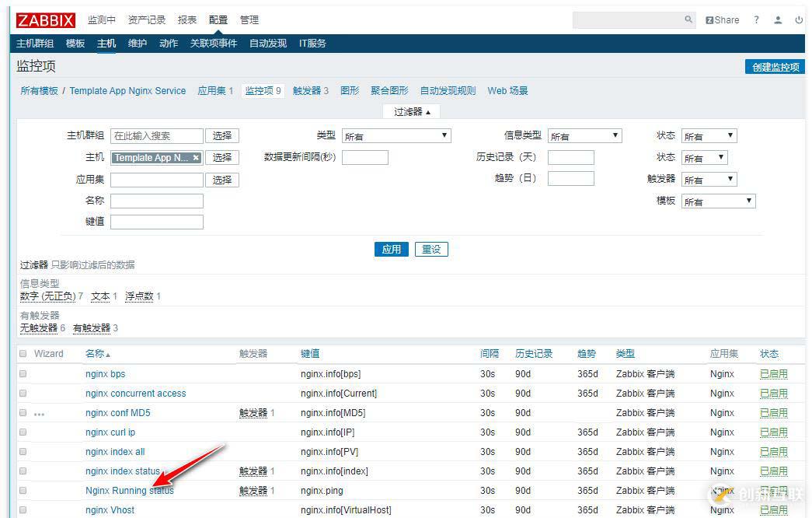Open the 资产记录 top menu
Image resolution: width=812 pixels, height=518 pixels.
click(147, 19)
